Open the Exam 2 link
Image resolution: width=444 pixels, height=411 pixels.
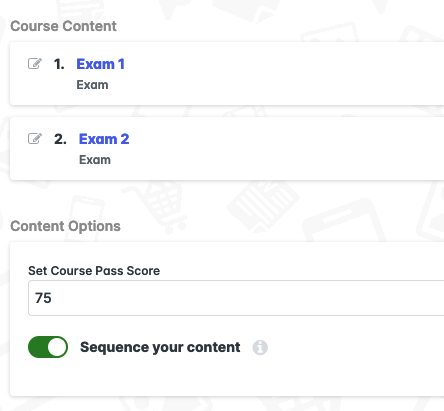tap(104, 139)
